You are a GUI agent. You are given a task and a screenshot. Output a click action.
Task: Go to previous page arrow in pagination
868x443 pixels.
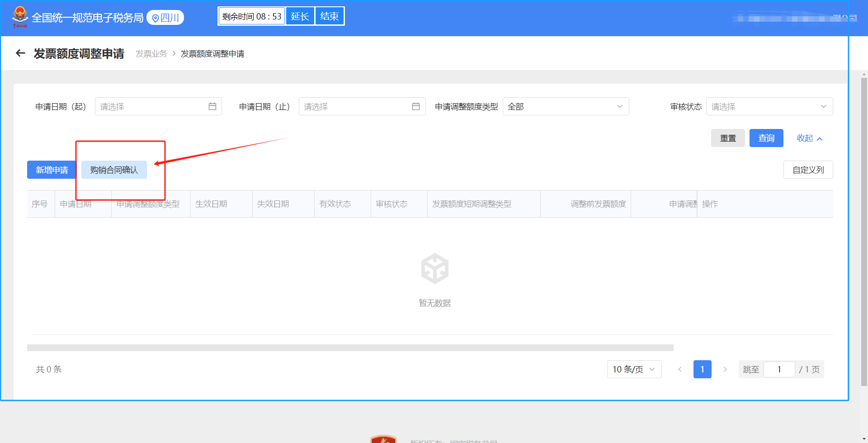pos(679,369)
